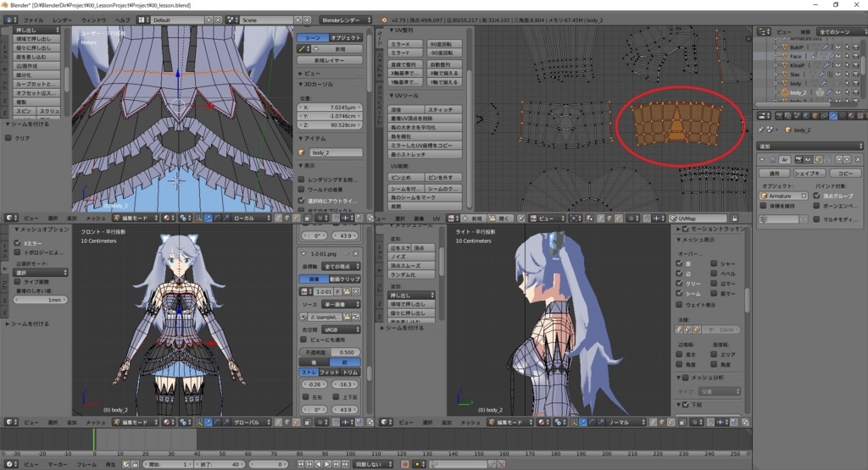Click the grease pencil brush icon
The image size is (868, 470).
click(303, 49)
